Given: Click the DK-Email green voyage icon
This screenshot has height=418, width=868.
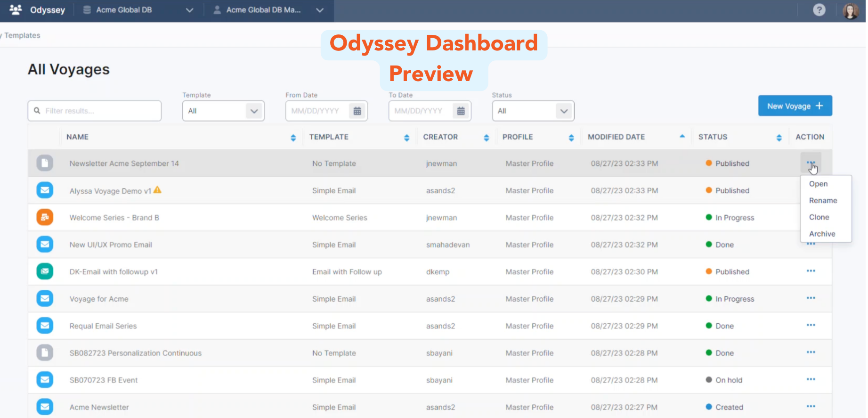Looking at the screenshot, I should [x=45, y=271].
